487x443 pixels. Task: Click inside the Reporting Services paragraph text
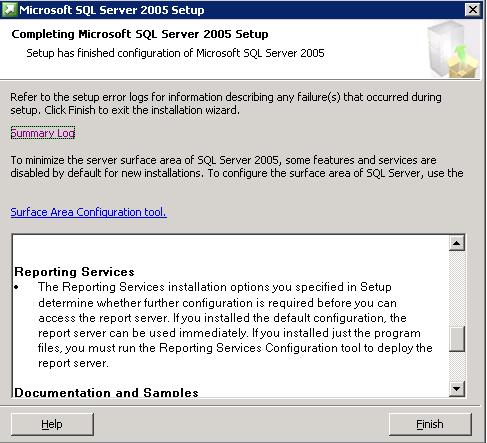(235, 325)
